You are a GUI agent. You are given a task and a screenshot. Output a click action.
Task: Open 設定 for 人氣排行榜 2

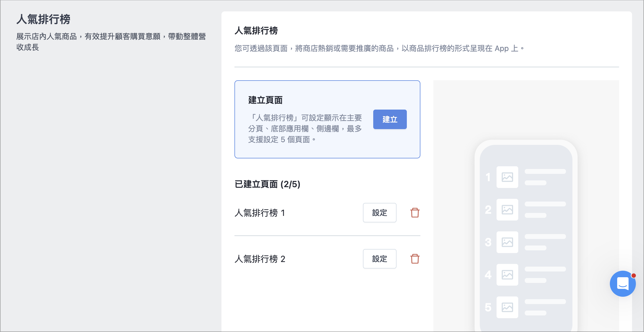pos(379,259)
